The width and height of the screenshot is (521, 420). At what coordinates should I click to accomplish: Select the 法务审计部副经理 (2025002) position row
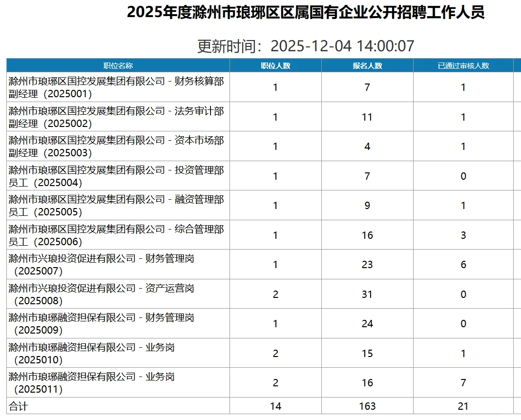117,117
